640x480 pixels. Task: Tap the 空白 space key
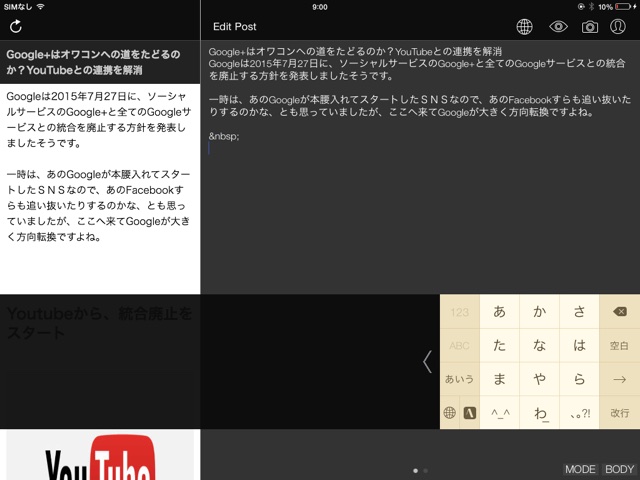(619, 346)
